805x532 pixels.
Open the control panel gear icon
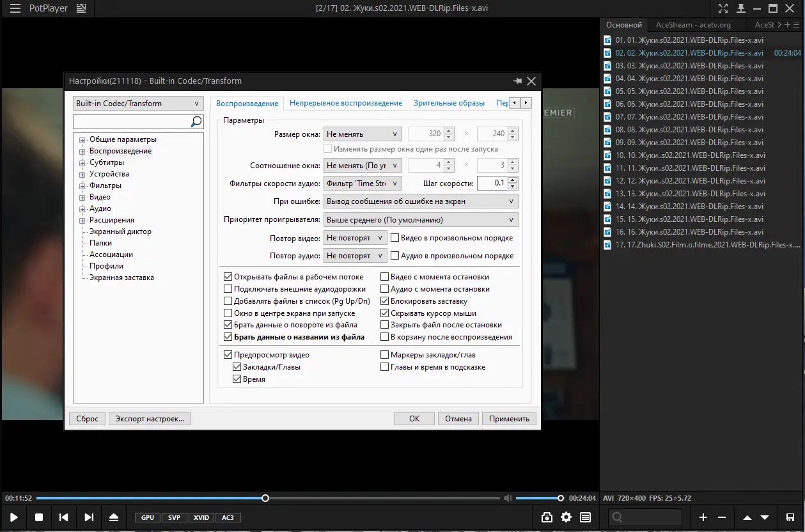pos(567,517)
